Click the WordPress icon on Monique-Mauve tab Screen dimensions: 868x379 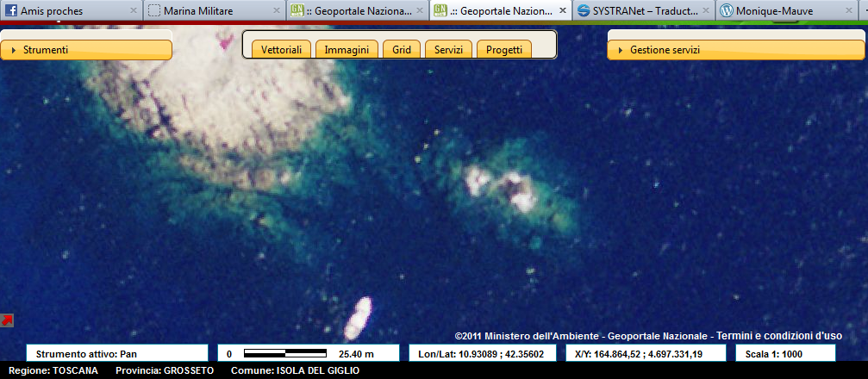727,10
